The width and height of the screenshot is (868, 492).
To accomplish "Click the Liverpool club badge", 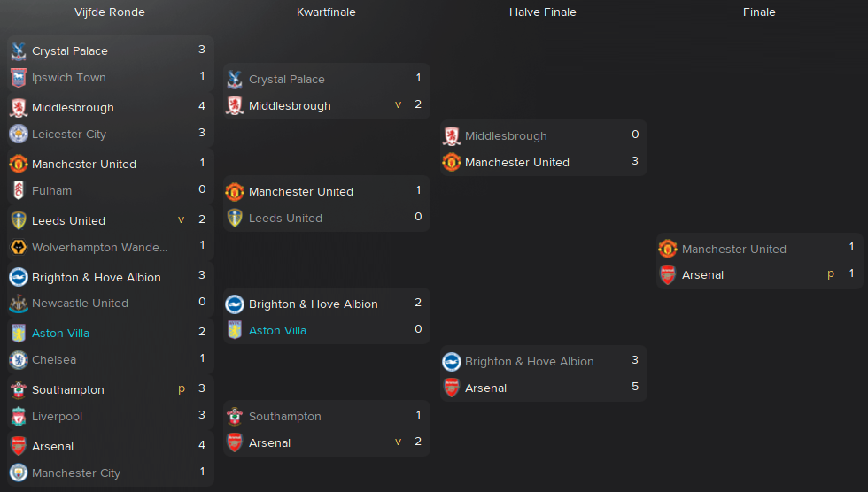I will 19,416.
